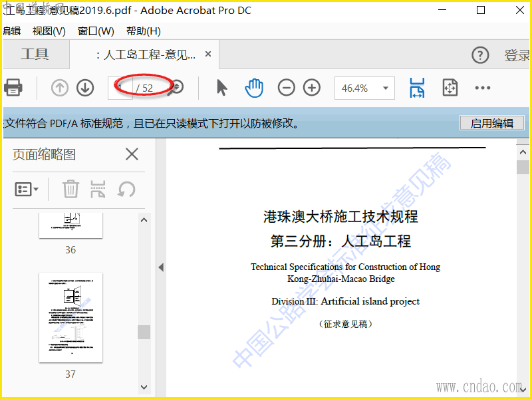Open the 编辑 menu
532x399 pixels.
click(11, 31)
